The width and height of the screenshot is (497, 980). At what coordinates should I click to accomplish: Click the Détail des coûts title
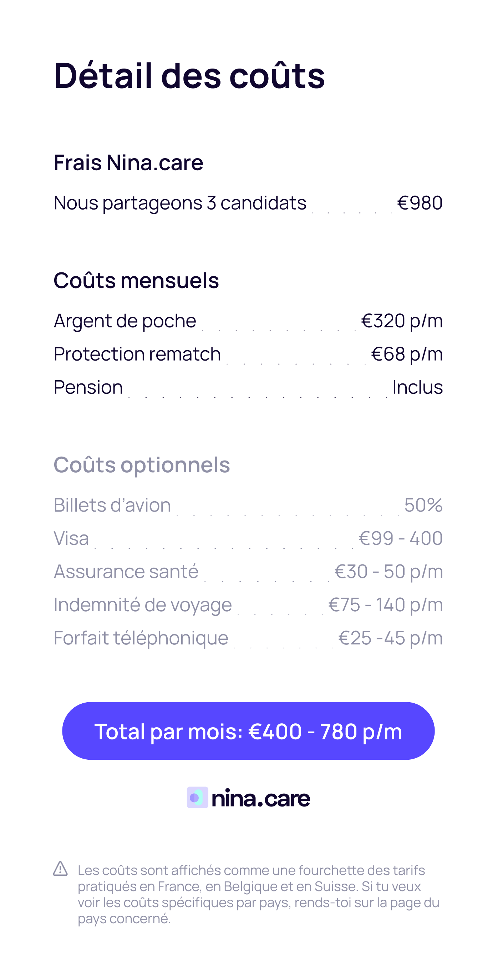click(x=189, y=75)
